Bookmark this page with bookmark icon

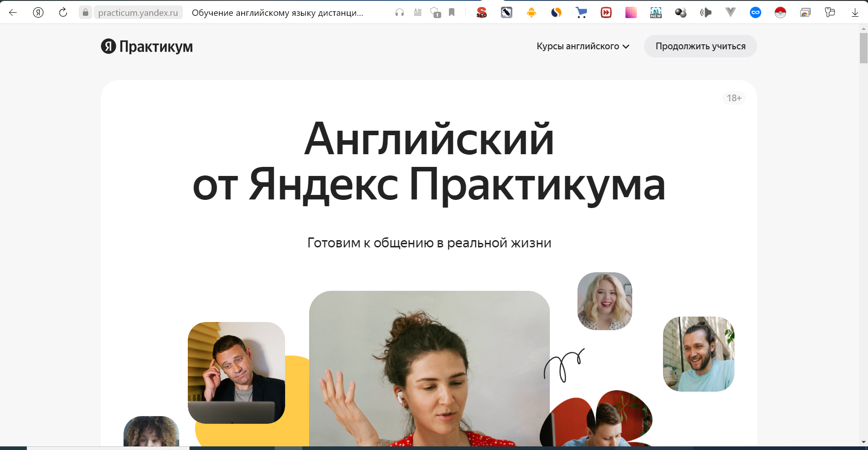point(452,13)
